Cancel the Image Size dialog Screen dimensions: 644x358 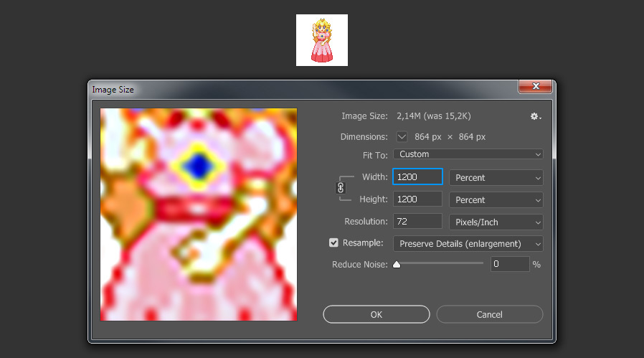pos(490,314)
